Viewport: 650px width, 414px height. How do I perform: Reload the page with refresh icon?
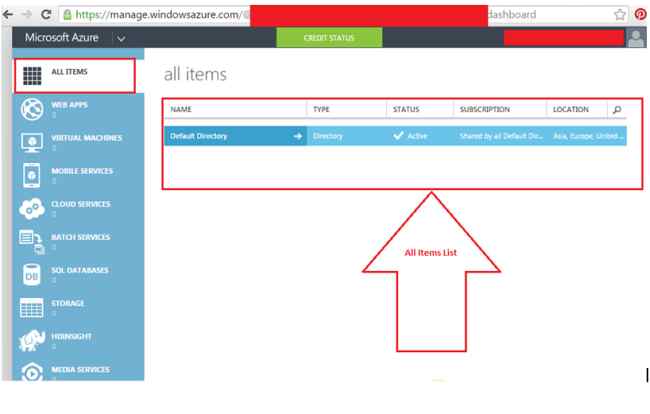pos(46,15)
